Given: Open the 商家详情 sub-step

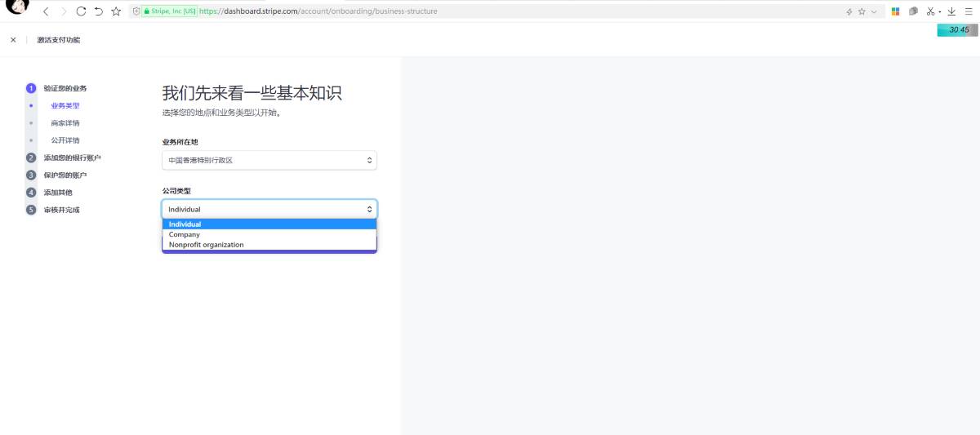Looking at the screenshot, I should pyautogui.click(x=65, y=123).
